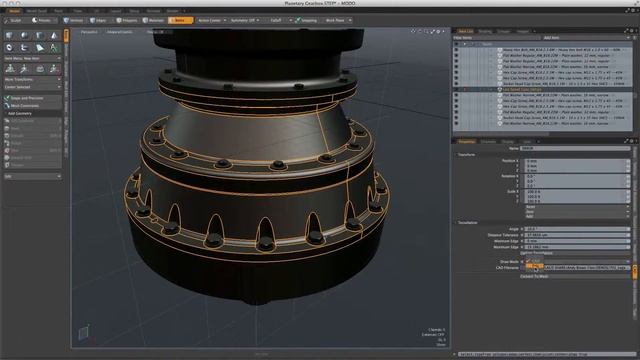This screenshot has width=640, height=360.
Task: Click the Name input field
Action: (575, 149)
